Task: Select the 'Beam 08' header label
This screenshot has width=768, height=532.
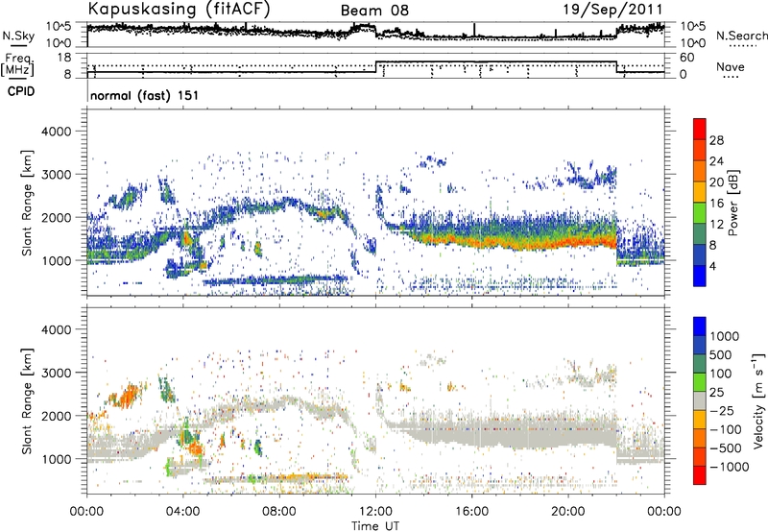Action: click(374, 11)
